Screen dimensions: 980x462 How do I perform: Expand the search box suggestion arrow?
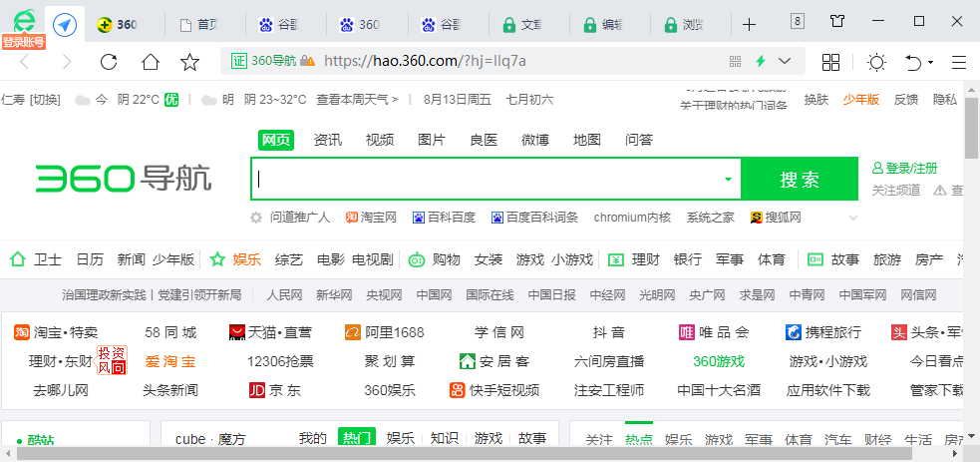coord(728,180)
